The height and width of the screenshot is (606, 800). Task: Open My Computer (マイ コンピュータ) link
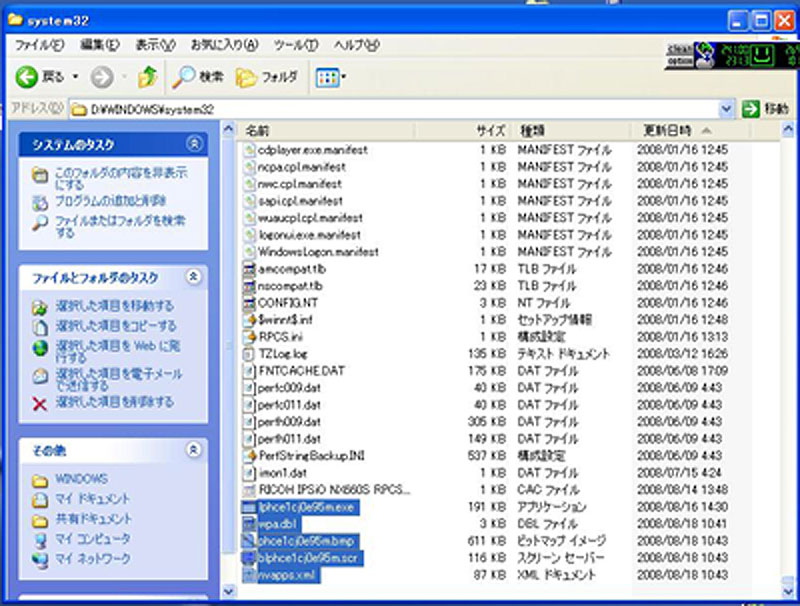[92, 539]
